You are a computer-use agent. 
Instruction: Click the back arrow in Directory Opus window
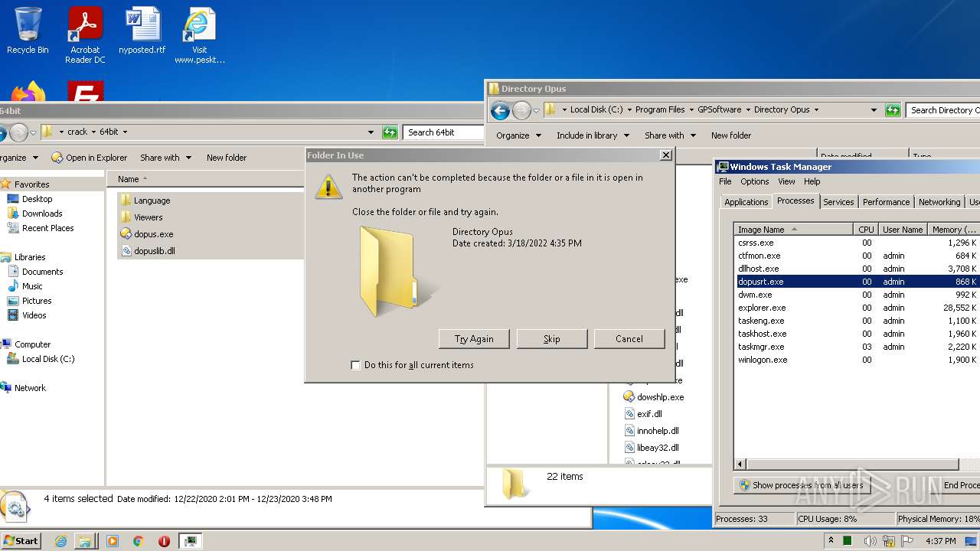pos(500,110)
